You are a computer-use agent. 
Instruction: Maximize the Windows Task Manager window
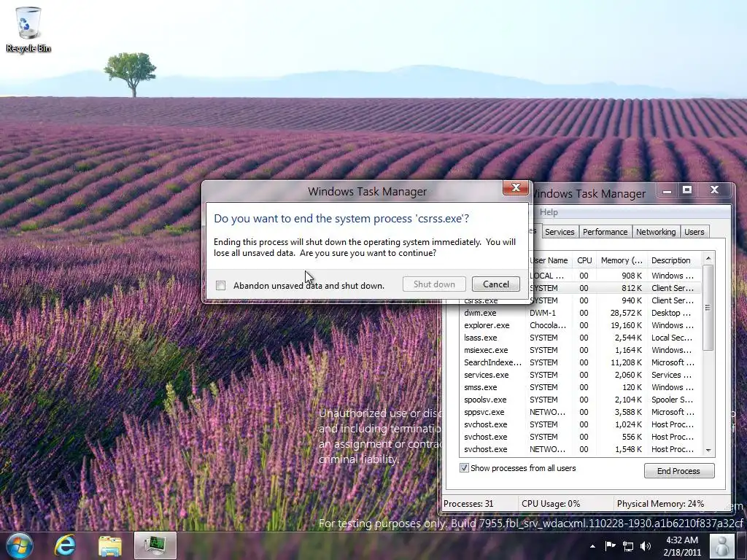(x=687, y=190)
